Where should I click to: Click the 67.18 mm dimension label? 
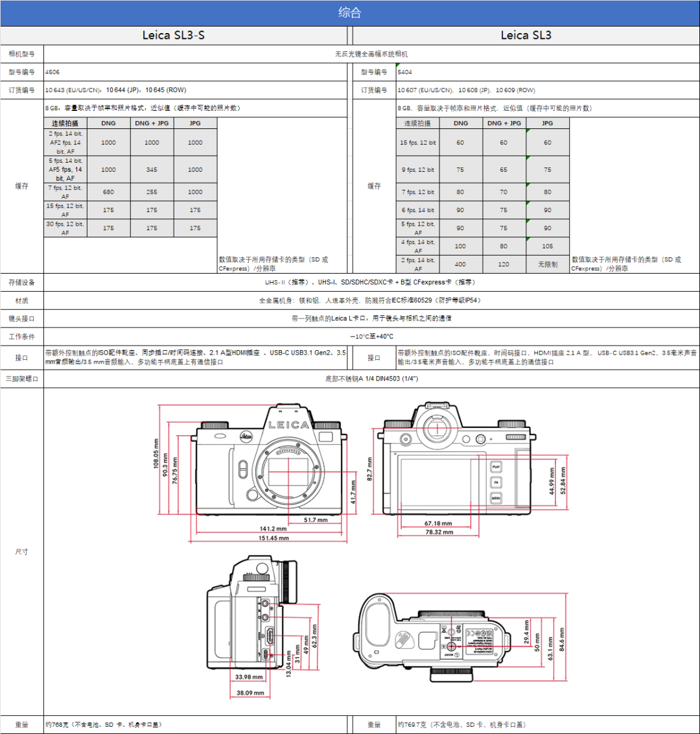pyautogui.click(x=438, y=524)
